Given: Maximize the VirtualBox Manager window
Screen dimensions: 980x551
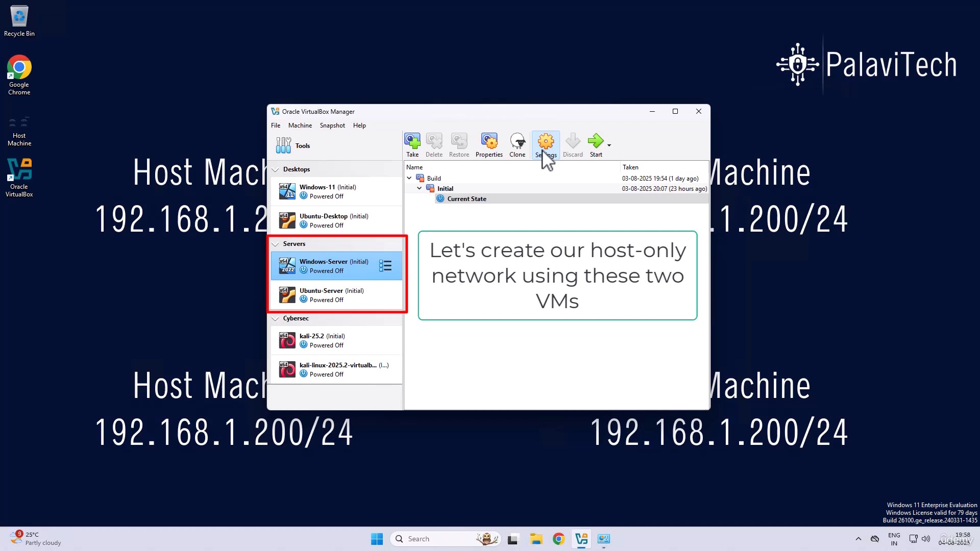Looking at the screenshot, I should [675, 111].
